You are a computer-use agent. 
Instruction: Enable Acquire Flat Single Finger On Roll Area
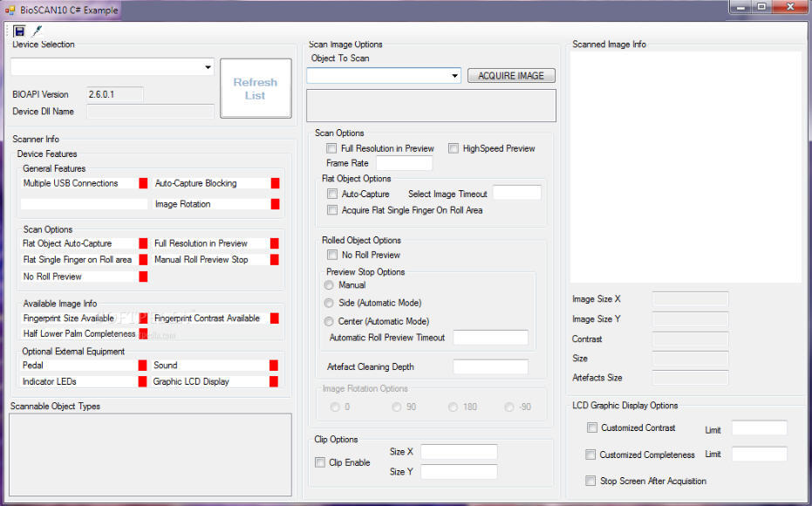point(332,210)
